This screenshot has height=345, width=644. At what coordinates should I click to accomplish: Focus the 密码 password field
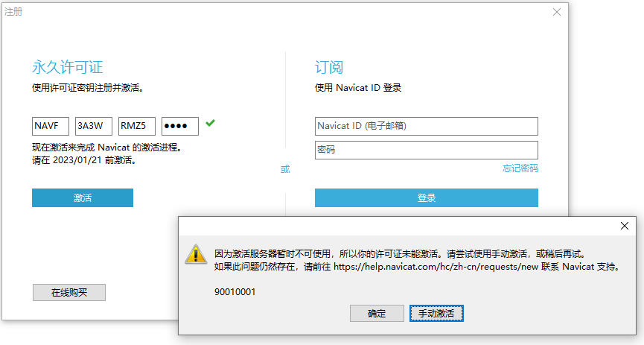point(427,150)
